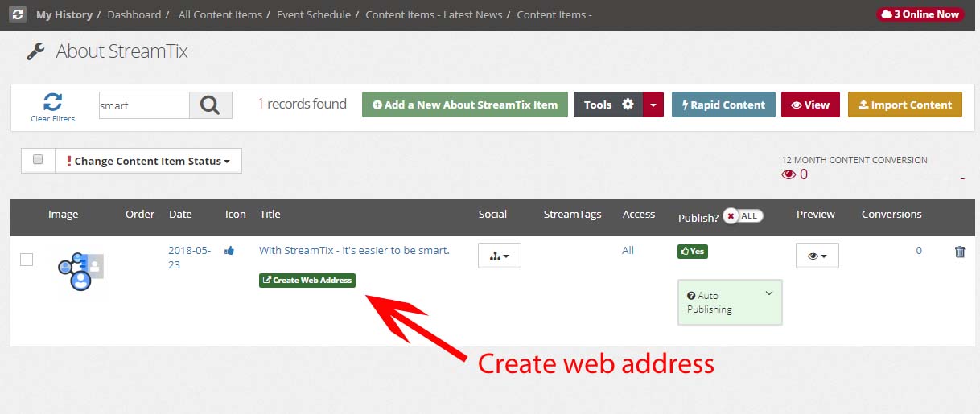The image size is (980, 414).
Task: Click the wrench icon beside About StreamTix
Action: pyautogui.click(x=35, y=51)
